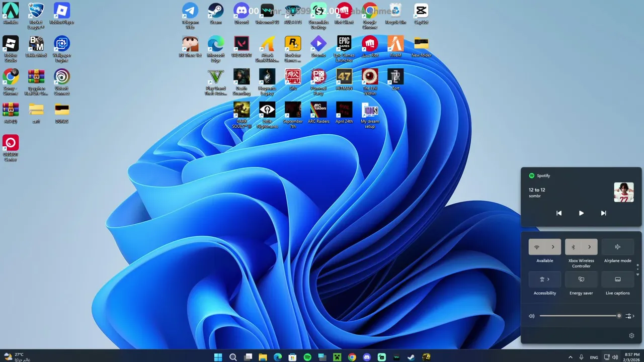Click the taskbar microphone icon
This screenshot has height=362, width=644.
pos(581,357)
